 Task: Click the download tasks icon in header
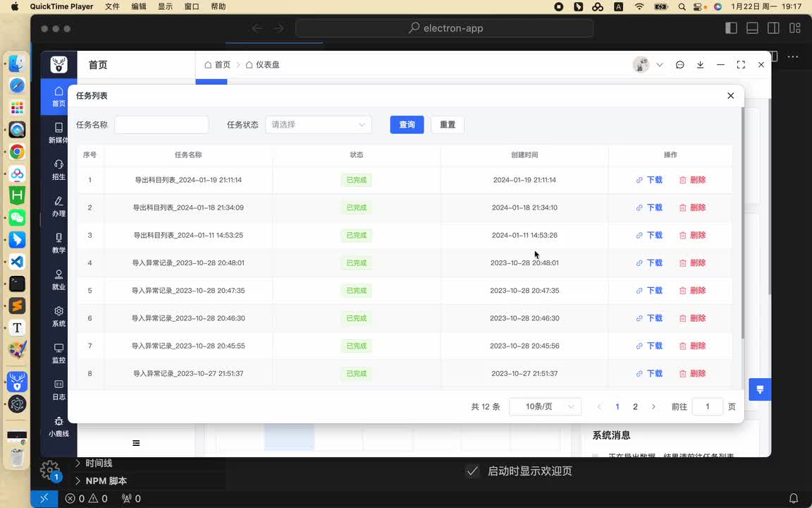[x=700, y=65]
